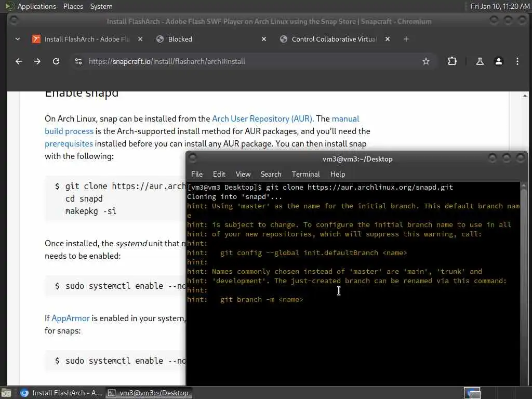Switch to the Blocked tab
This screenshot has height=399, width=532.
tap(210, 39)
